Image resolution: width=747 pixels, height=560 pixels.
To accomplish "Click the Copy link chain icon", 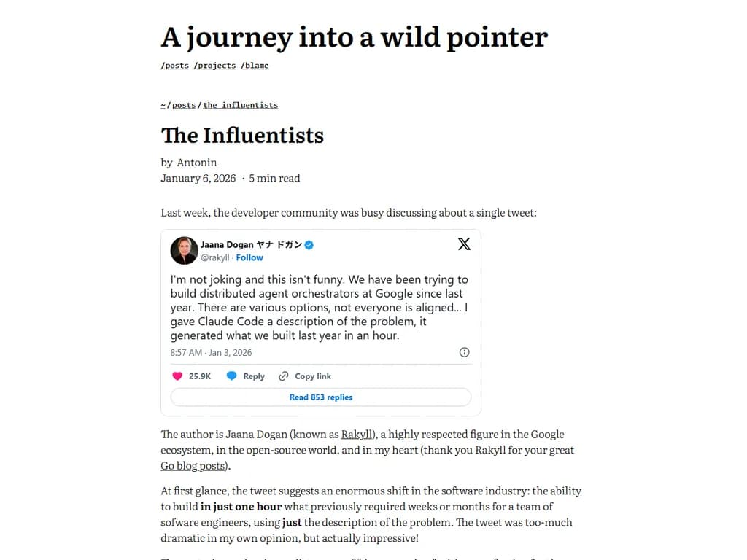I will (284, 376).
